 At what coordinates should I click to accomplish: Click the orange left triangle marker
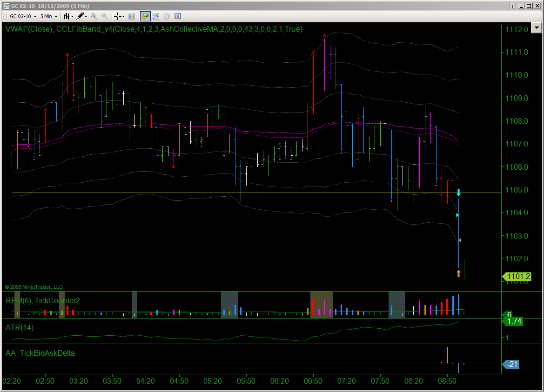pyautogui.click(x=460, y=240)
